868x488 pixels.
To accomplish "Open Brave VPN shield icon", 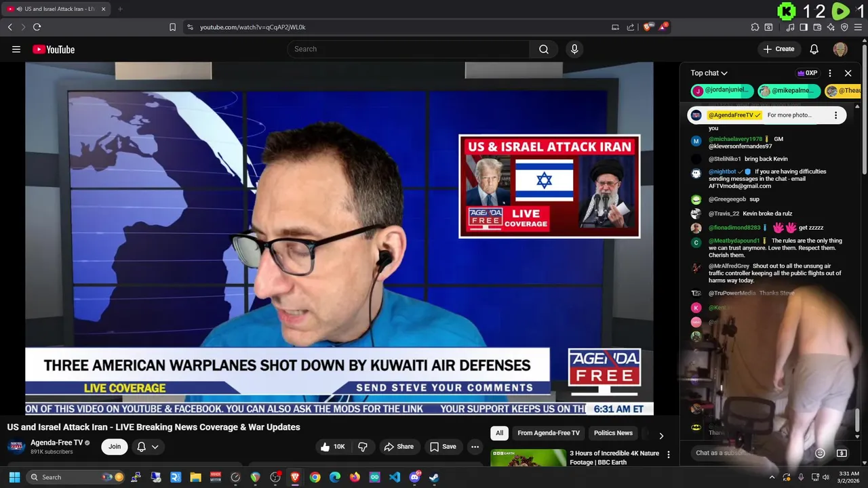I will [x=844, y=27].
